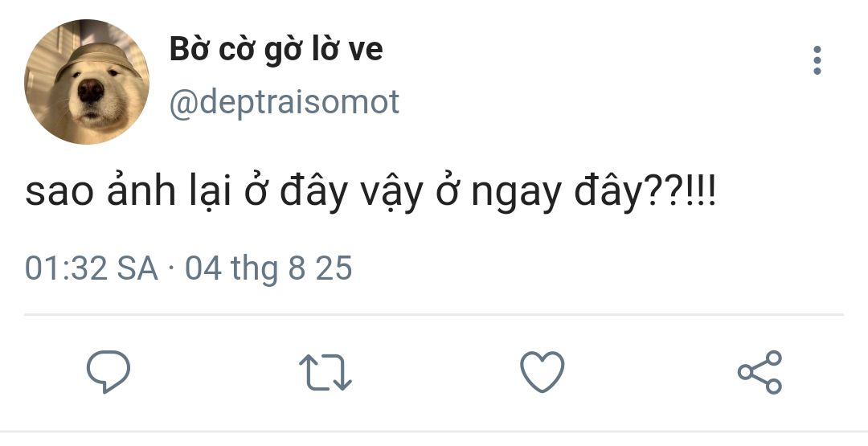Screen dimensions: 868x446
Task: Go to the account from the gray @deptraisomot text
Action: coord(284,102)
